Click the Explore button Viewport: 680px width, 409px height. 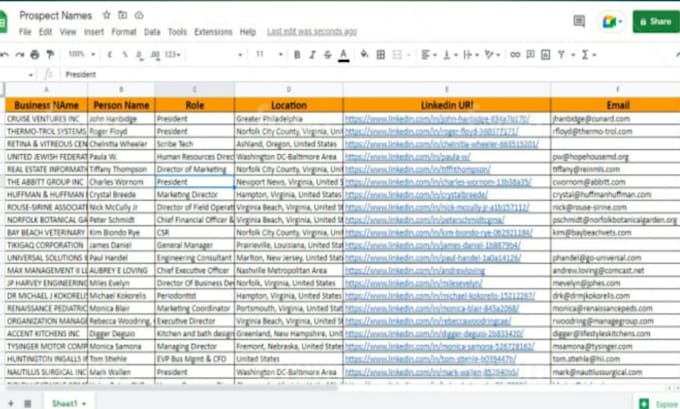tap(657, 404)
